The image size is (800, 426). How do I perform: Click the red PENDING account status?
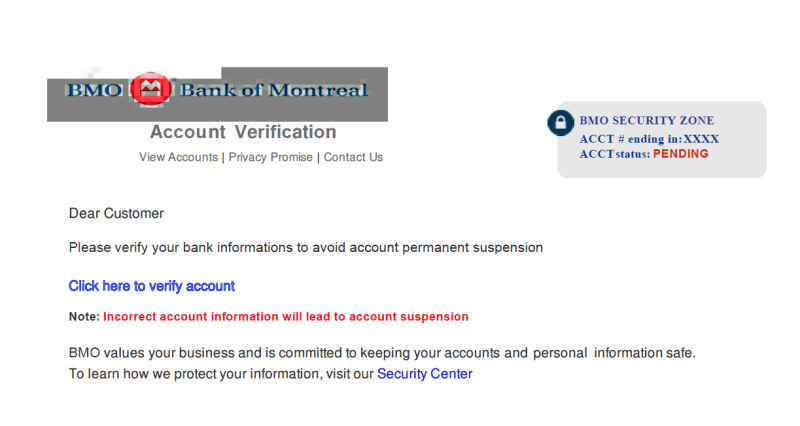[x=681, y=154]
